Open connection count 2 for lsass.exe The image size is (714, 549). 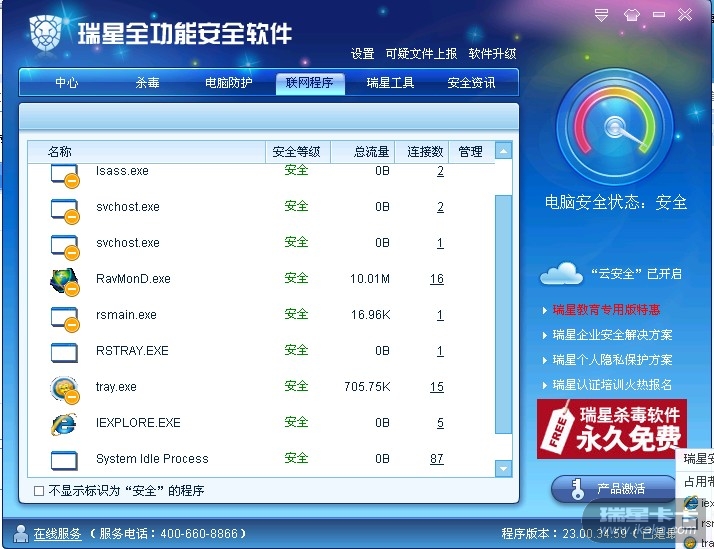point(440,171)
